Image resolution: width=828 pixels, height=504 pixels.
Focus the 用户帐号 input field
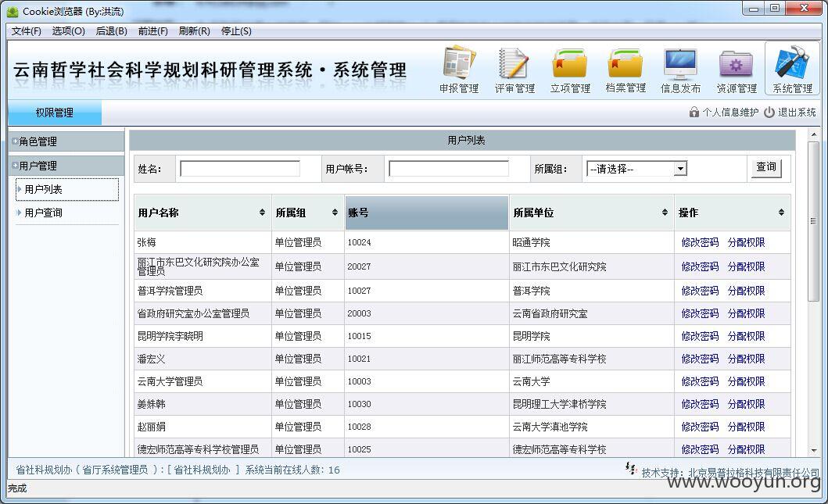click(x=448, y=169)
